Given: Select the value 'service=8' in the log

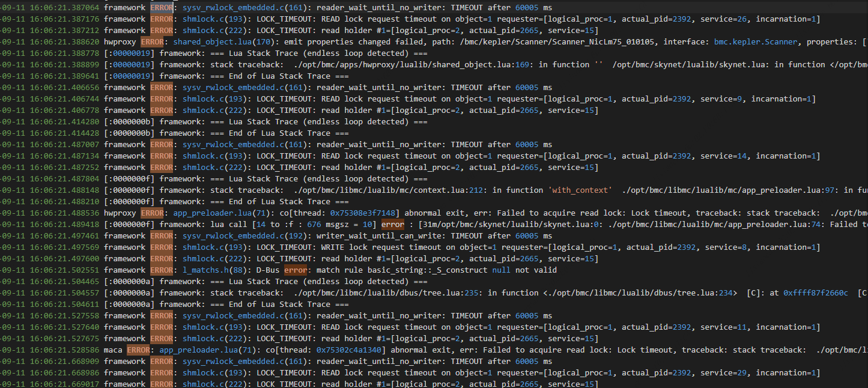Looking at the screenshot, I should pos(721,247).
